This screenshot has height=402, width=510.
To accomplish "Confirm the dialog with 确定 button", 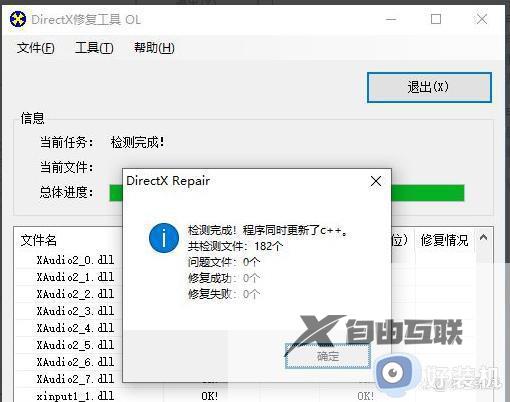I will pyautogui.click(x=328, y=356).
